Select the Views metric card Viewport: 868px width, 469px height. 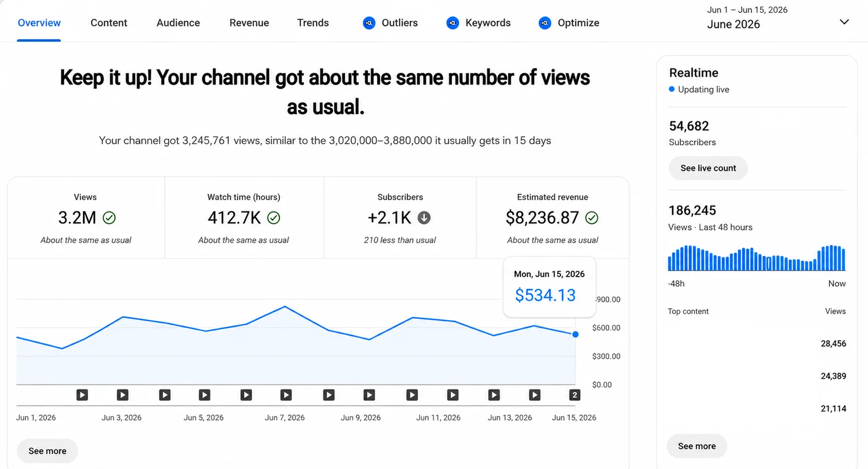pyautogui.click(x=86, y=218)
